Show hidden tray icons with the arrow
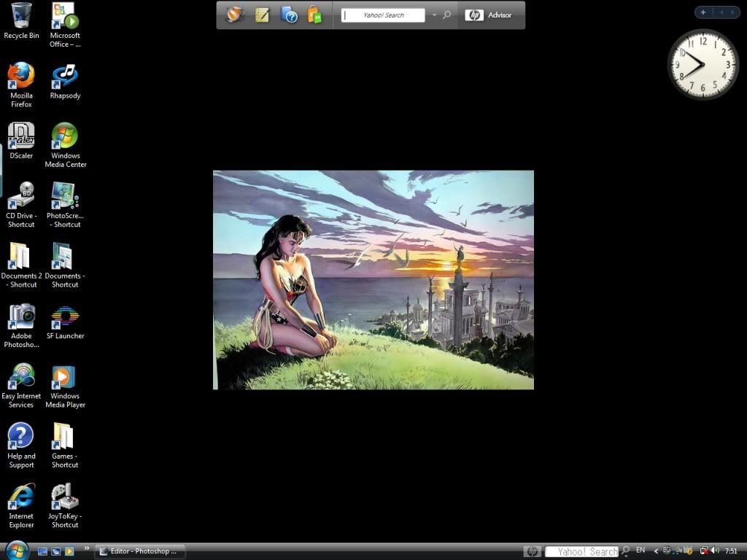The width and height of the screenshot is (747, 560). click(656, 551)
